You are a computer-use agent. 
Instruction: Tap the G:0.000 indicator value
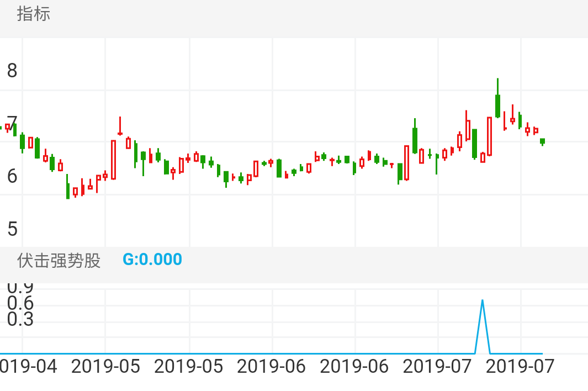click(x=152, y=260)
